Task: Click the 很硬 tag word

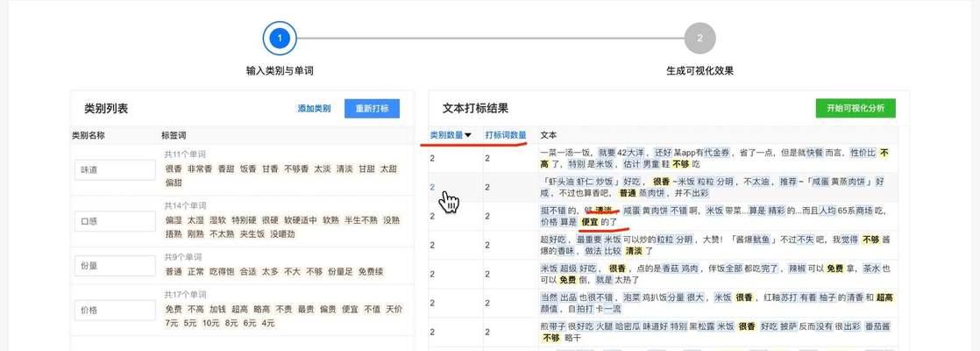Action: [x=270, y=220]
